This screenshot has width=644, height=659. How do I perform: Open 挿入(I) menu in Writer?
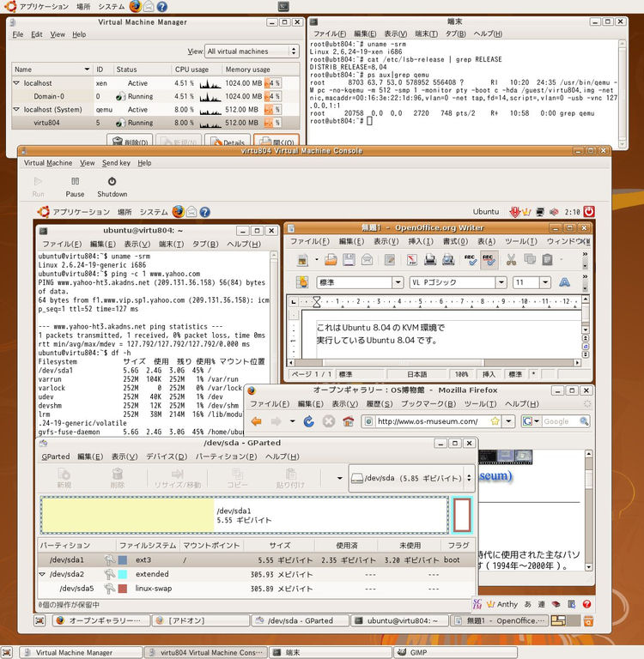pos(421,241)
